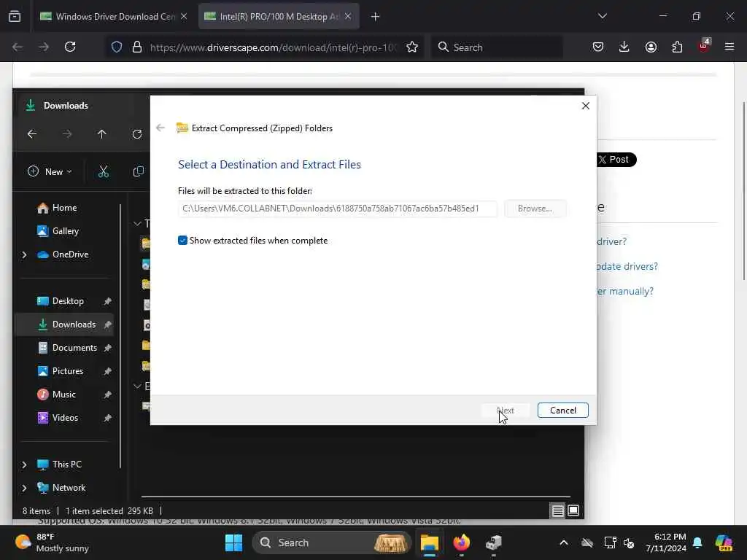Toggle Show extracted files when complete

click(182, 241)
